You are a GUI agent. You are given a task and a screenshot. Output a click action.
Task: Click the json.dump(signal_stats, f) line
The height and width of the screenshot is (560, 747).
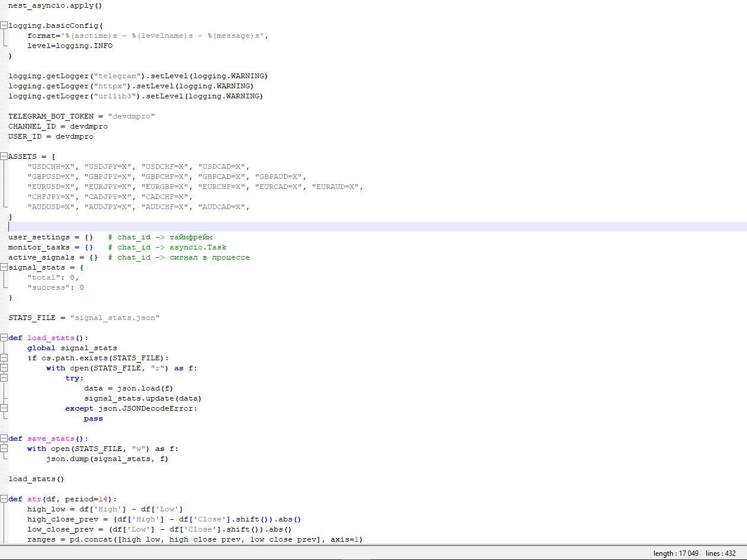(108, 459)
